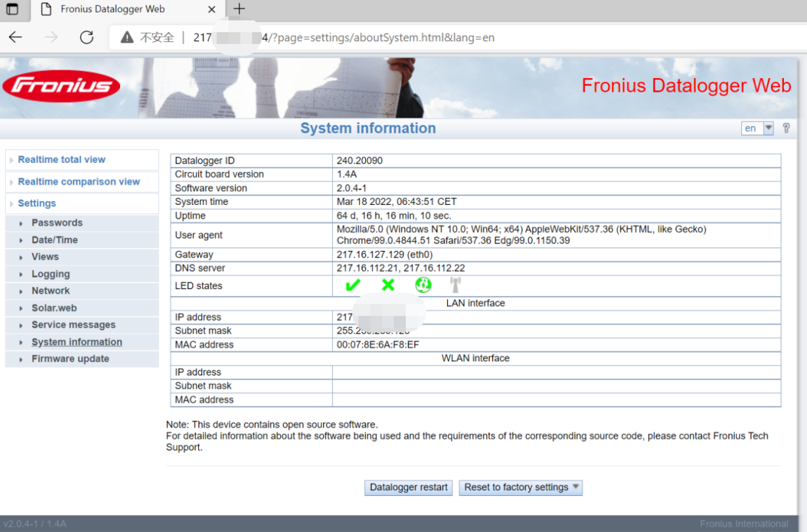Click the Gateway value 217.16.127.129 (eth0)
807x532 pixels.
click(385, 255)
